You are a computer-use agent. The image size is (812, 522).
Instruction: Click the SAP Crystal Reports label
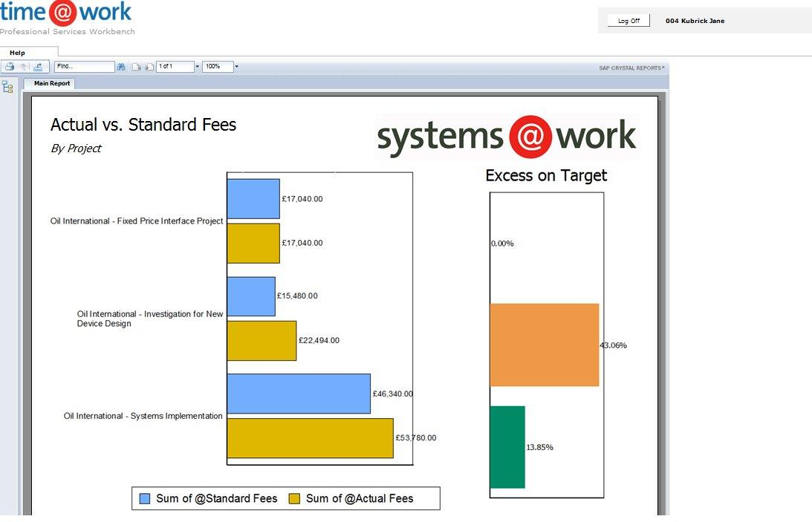631,68
